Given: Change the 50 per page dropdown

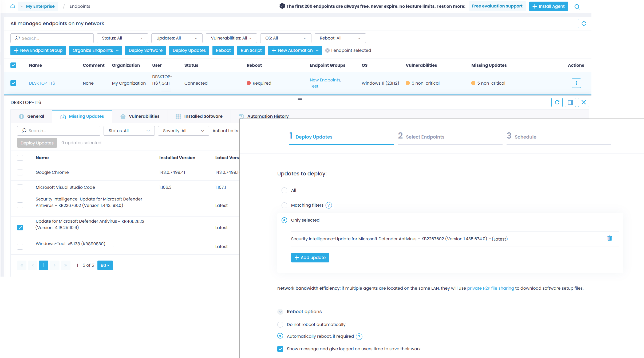Looking at the screenshot, I should click(x=105, y=265).
